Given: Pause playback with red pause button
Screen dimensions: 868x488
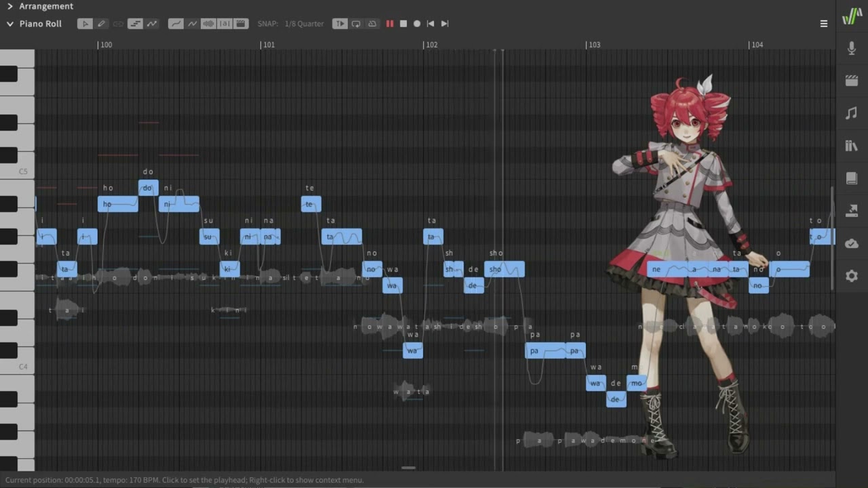Looking at the screenshot, I should coord(390,24).
